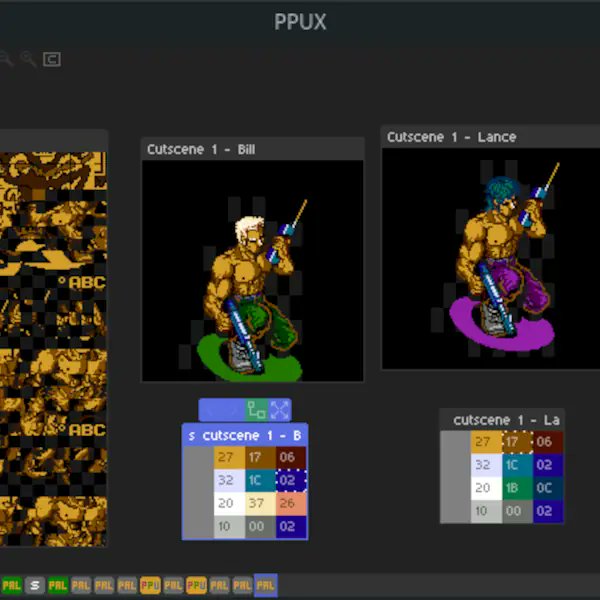The image size is (600, 600).
Task: Click the PPUX window title
Action: pos(300,22)
